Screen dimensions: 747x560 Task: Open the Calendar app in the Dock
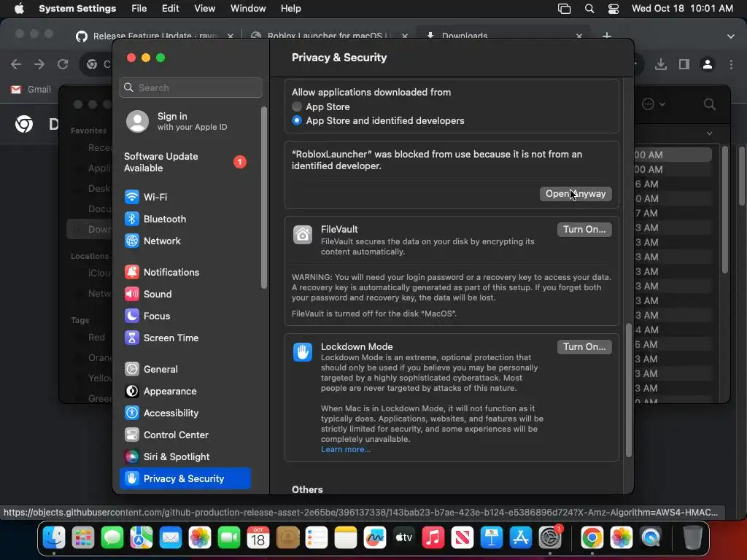258,537
